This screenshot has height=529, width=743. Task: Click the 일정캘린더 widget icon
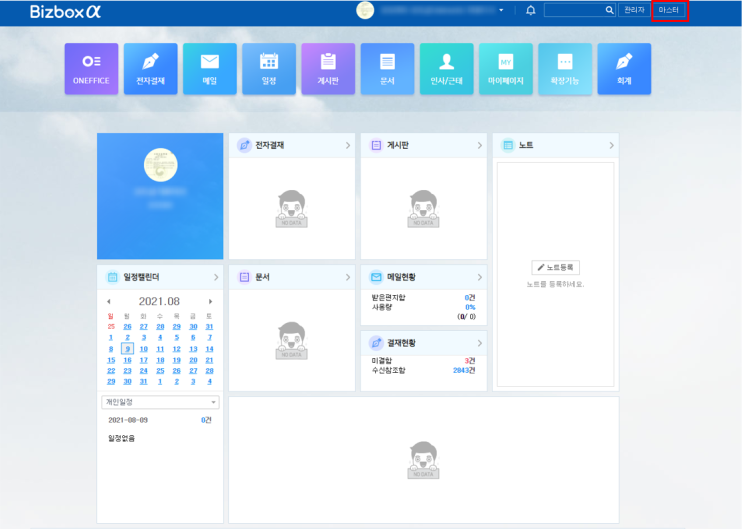tap(112, 277)
